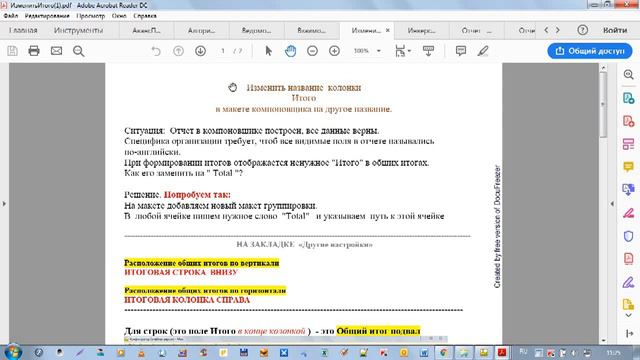Click the vertical scrollbar thumb
The width and height of the screenshot is (640, 360).
coord(603,104)
